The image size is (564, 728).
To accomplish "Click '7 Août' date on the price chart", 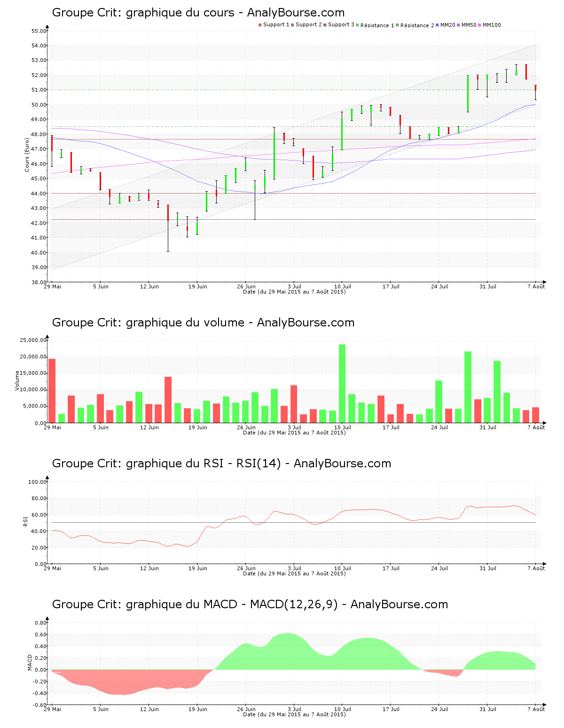I will pyautogui.click(x=536, y=287).
